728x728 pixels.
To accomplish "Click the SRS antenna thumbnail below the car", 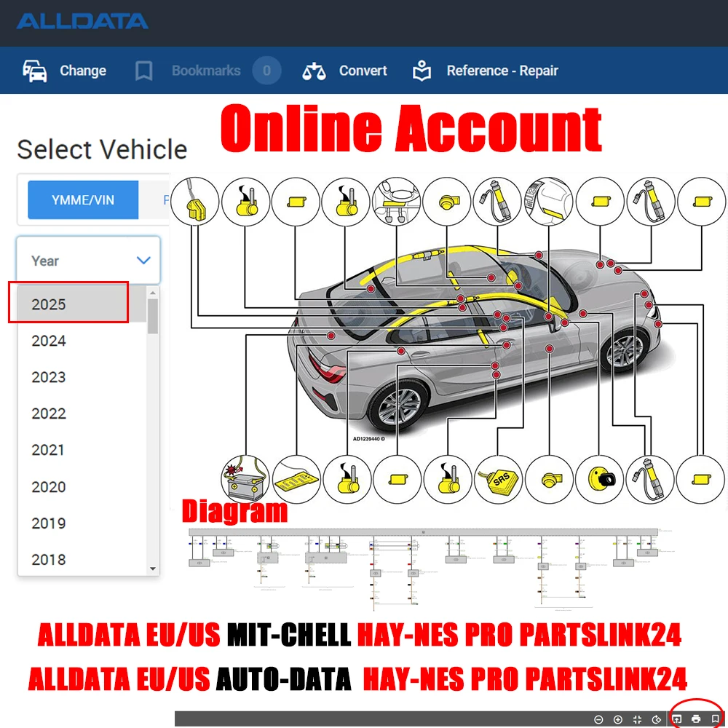I will click(x=498, y=480).
